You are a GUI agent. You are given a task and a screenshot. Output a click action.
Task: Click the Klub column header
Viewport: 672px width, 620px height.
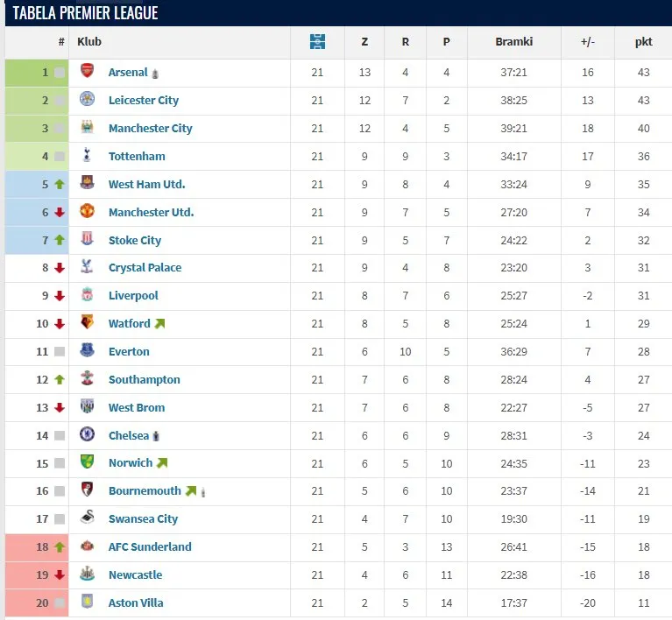pos(89,41)
